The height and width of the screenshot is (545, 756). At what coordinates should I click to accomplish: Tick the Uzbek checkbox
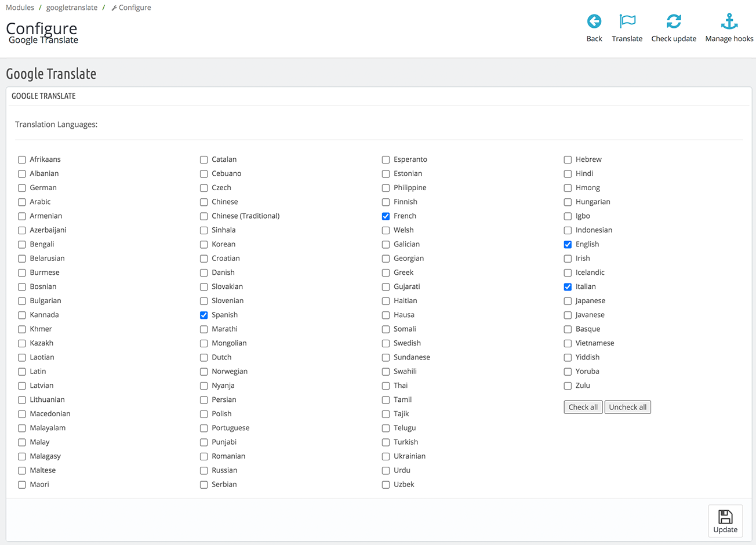pos(386,485)
